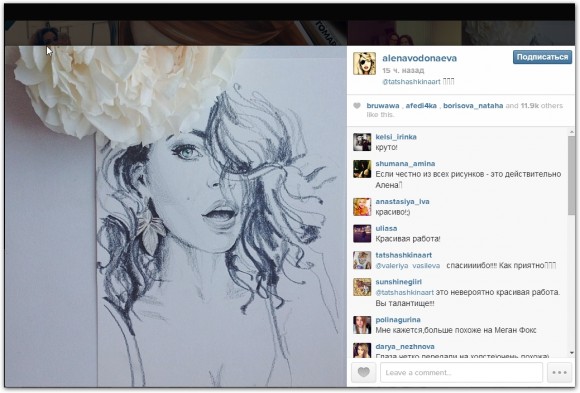The height and width of the screenshot is (393, 580).
Task: Open the sunshinegiirl username link
Action: pos(398,282)
